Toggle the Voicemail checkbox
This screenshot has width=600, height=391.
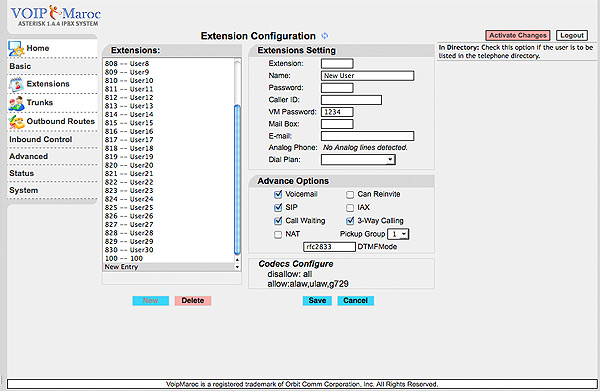(278, 194)
